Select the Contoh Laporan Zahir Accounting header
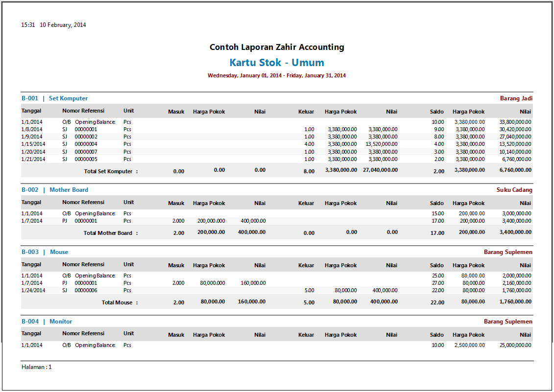This screenshot has height=392, width=554. [277, 47]
